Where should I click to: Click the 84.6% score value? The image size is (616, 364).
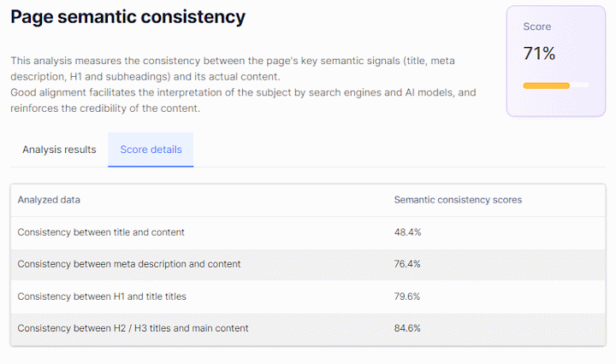[x=407, y=328]
